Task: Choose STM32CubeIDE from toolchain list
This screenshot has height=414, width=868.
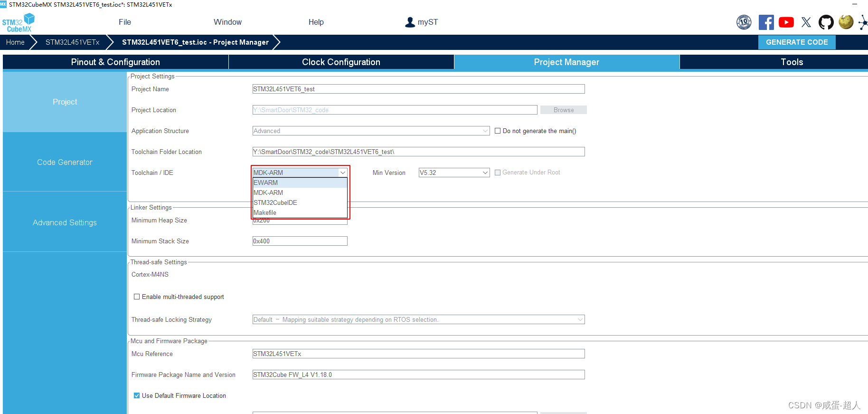Action: click(300, 202)
